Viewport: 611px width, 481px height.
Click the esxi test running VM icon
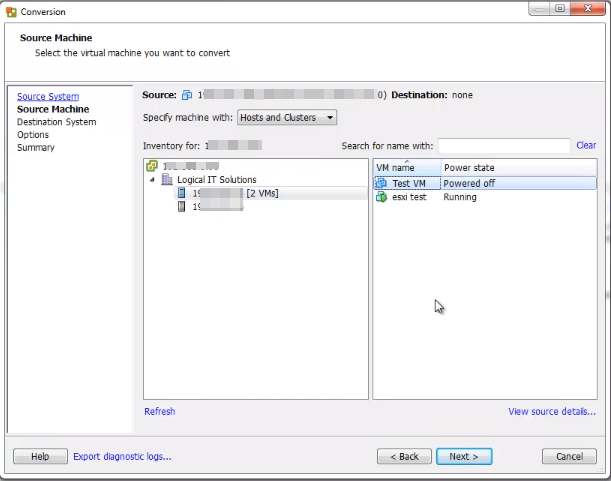point(381,197)
